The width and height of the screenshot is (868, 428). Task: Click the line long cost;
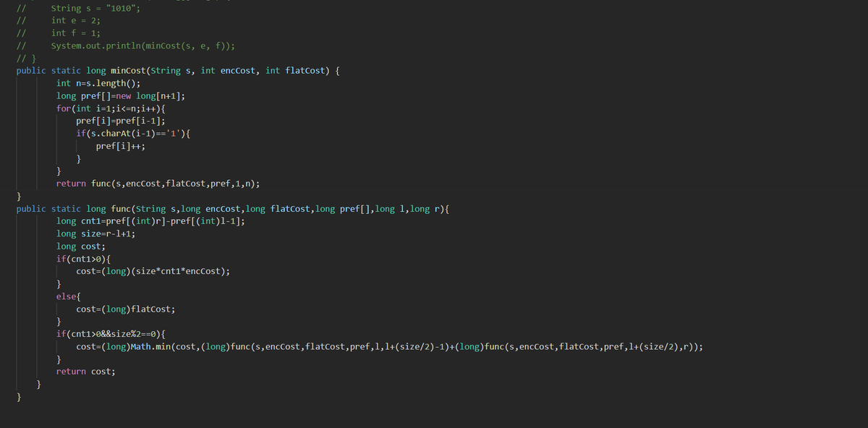coord(81,247)
